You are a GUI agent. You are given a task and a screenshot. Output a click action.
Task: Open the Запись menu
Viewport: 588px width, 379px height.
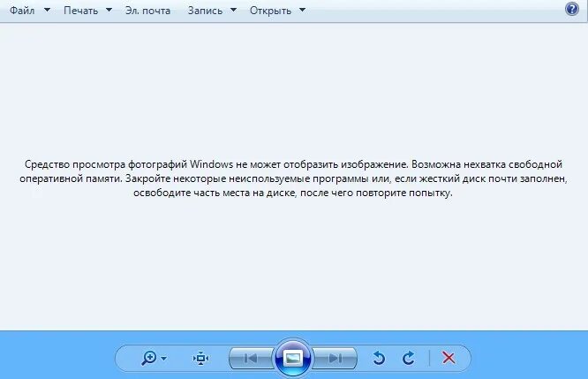205,11
